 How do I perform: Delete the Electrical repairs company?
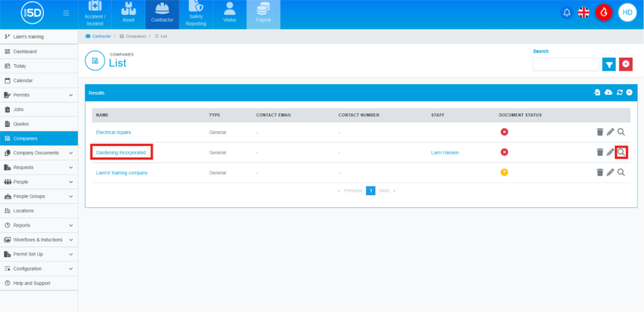pyautogui.click(x=600, y=132)
